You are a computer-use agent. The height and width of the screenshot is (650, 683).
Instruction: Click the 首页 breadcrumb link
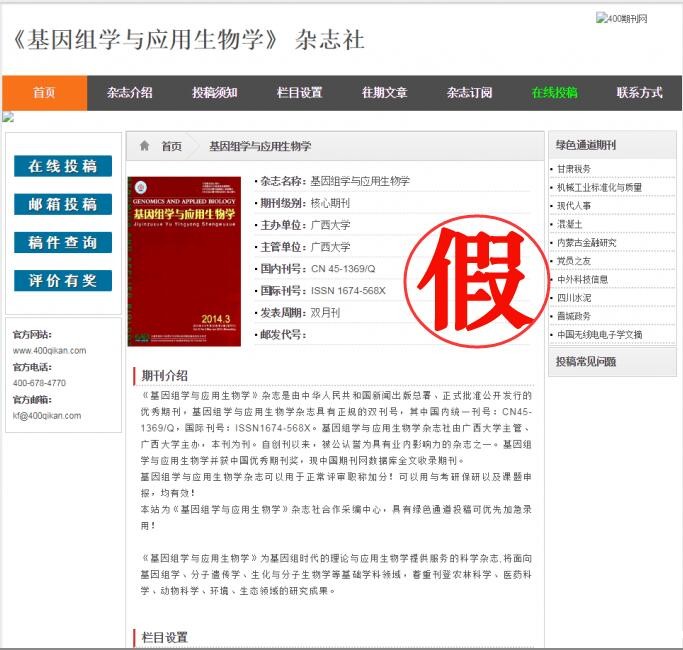pyautogui.click(x=172, y=146)
